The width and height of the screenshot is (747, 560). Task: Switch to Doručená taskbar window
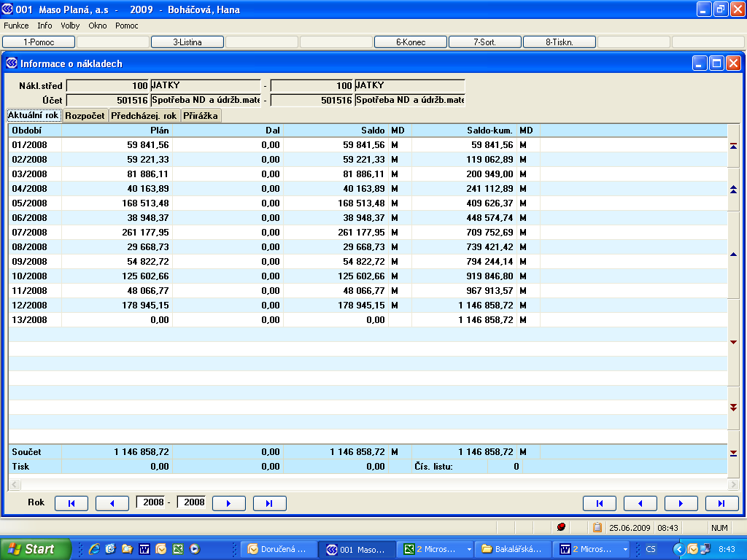(279, 549)
